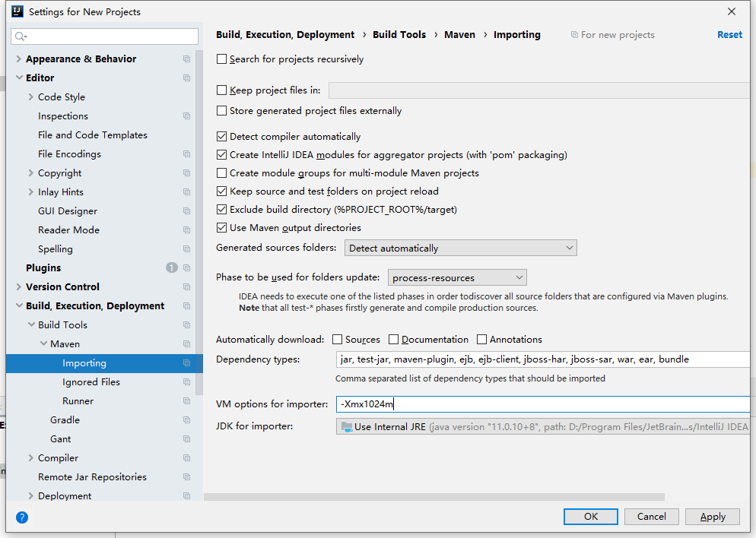Click project-level icon beside Ignored Files
The height and width of the screenshot is (538, 756).
click(x=186, y=382)
